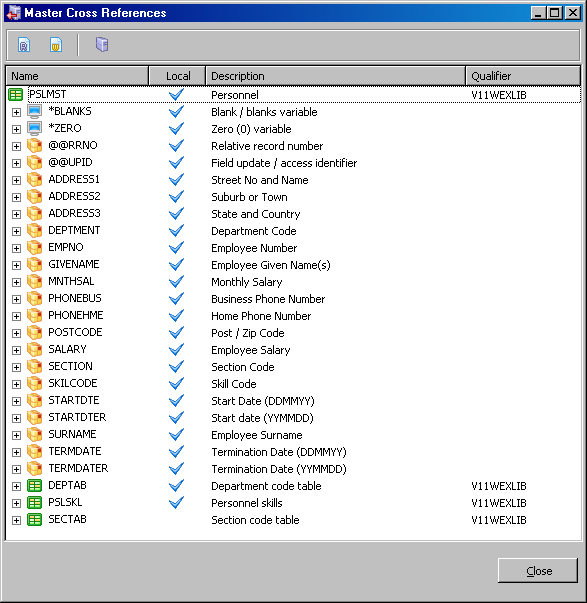Click the EMPNO field cube icon
Viewport: 587px width, 603px height.
click(35, 248)
